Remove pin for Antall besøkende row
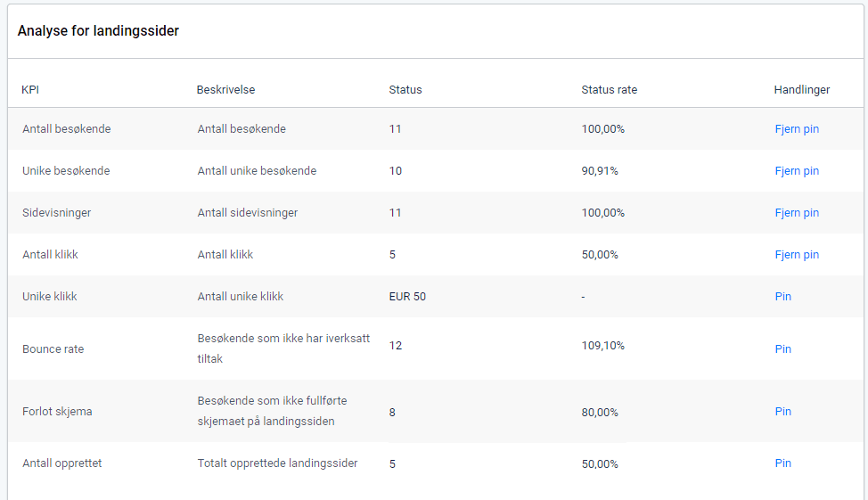This screenshot has height=500, width=868. [797, 129]
